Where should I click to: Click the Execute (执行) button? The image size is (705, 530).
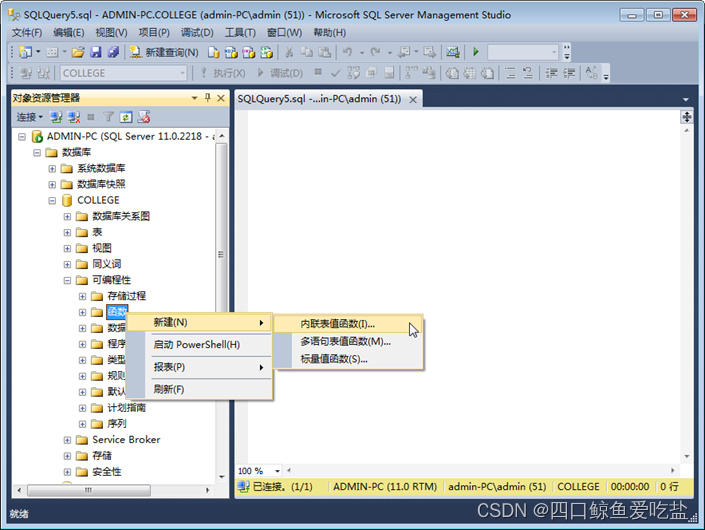coord(223,73)
